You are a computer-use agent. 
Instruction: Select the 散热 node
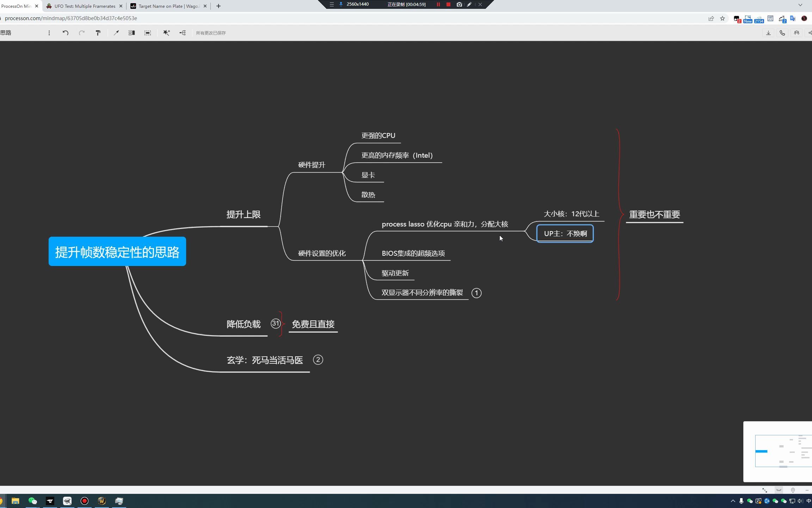368,195
